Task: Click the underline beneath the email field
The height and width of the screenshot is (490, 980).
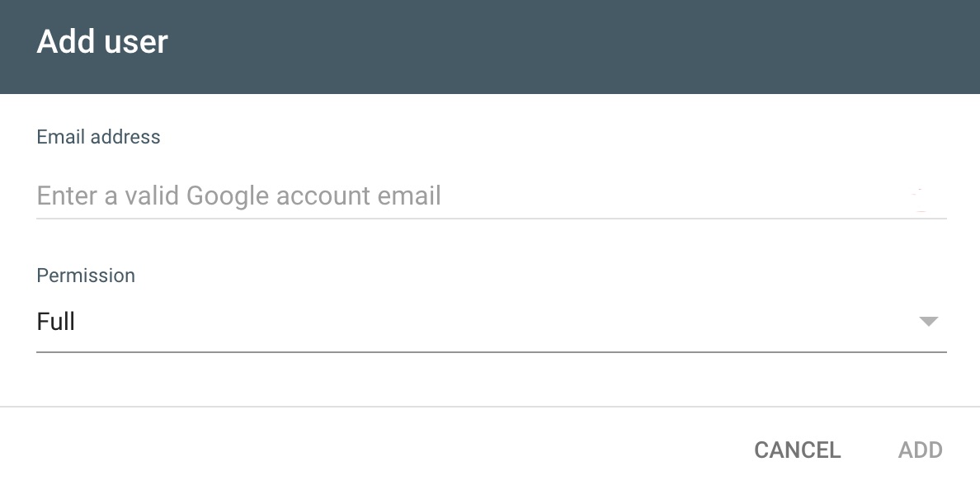Action: click(x=491, y=219)
